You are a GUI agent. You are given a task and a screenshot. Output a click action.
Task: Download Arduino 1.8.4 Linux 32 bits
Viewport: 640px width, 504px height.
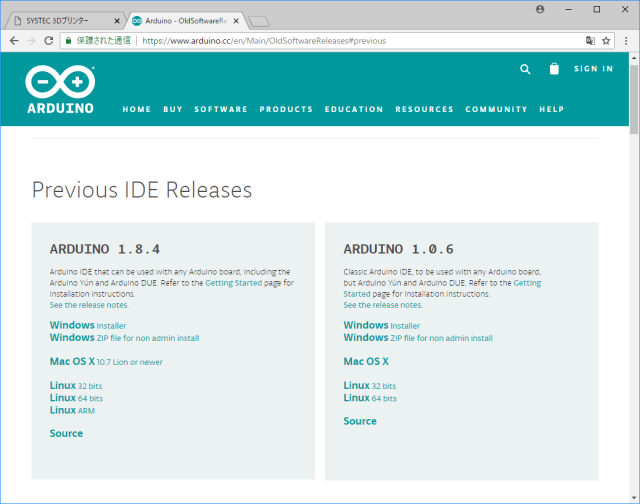[x=76, y=386]
